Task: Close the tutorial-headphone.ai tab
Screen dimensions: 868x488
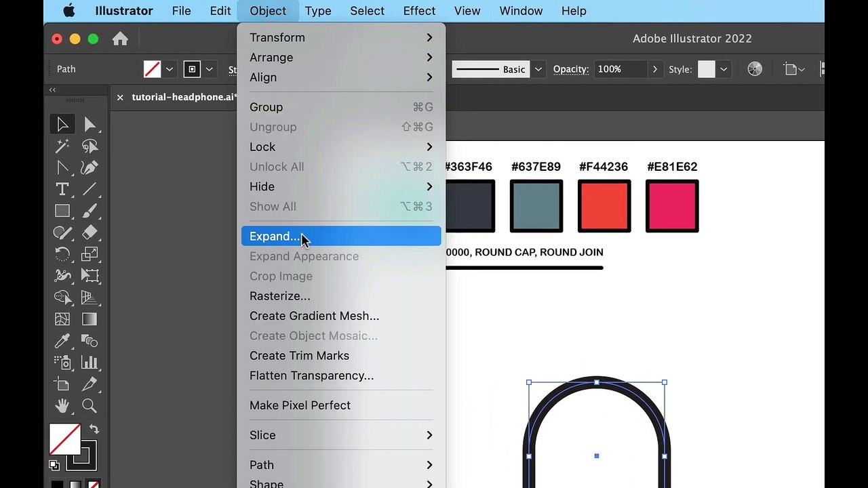Action: (x=120, y=98)
